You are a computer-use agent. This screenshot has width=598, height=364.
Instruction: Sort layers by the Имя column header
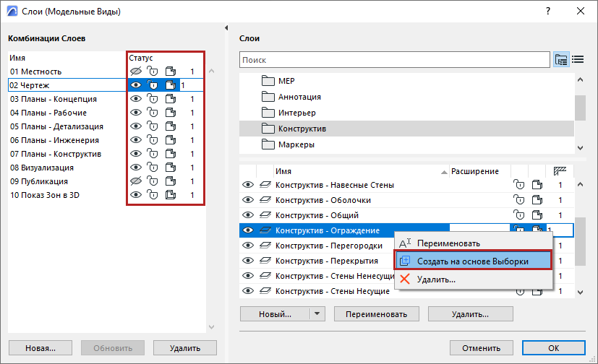pyautogui.click(x=283, y=171)
